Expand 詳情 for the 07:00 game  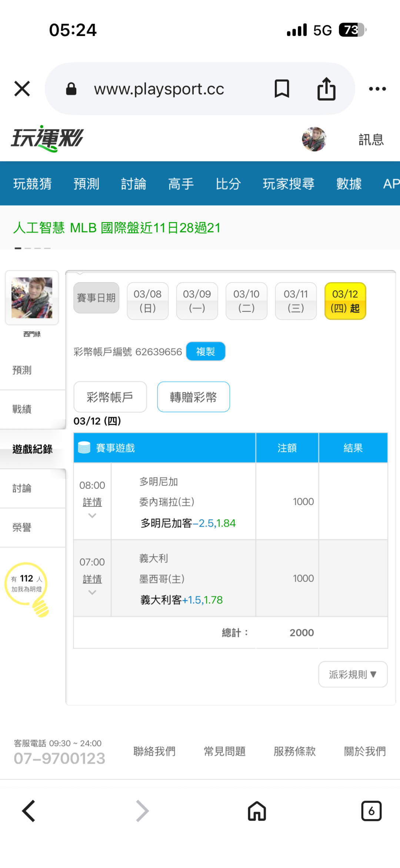[x=92, y=580]
